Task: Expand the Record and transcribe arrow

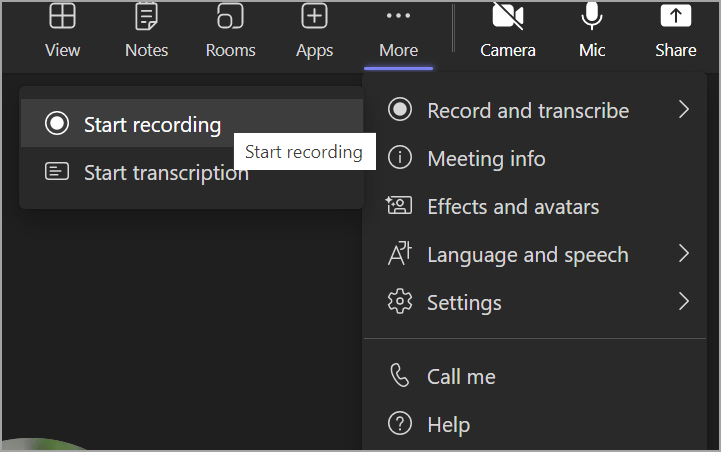Action: pyautogui.click(x=684, y=110)
